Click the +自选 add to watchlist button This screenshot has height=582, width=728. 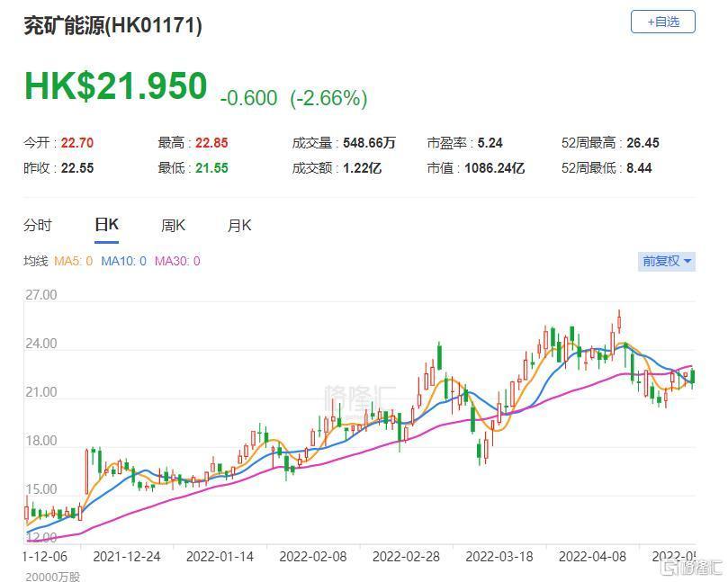pyautogui.click(x=662, y=22)
